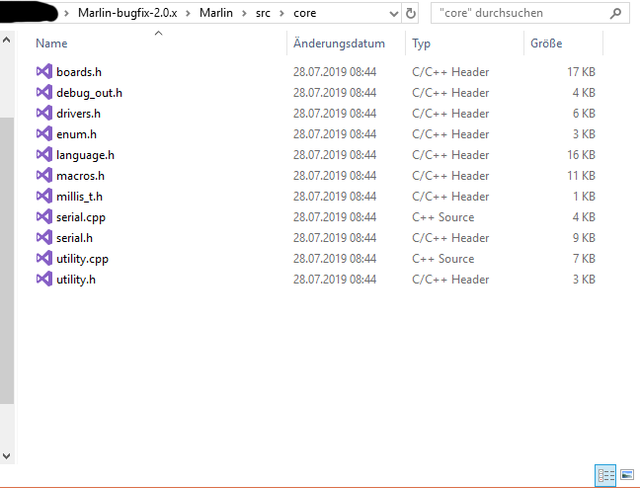
Task: Click C++ Source type of utility.cpp
Action: 443,259
